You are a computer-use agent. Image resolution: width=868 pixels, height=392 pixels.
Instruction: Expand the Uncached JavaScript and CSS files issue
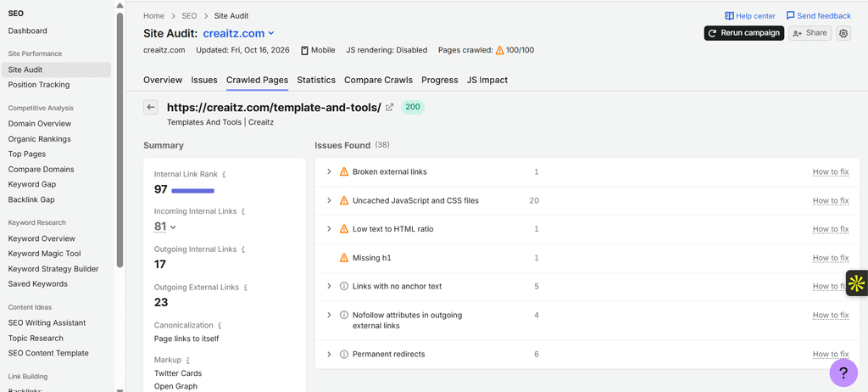(329, 201)
